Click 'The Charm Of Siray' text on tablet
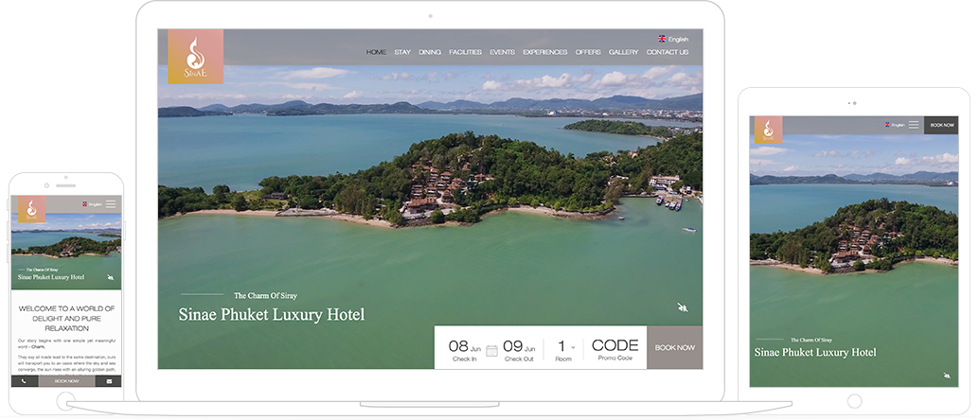The width and height of the screenshot is (980, 420). pyautogui.click(x=811, y=341)
